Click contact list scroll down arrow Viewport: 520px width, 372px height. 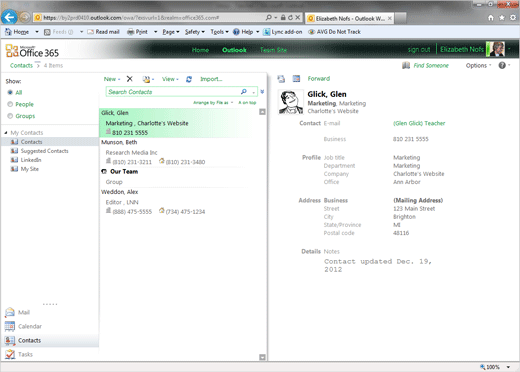click(x=262, y=357)
